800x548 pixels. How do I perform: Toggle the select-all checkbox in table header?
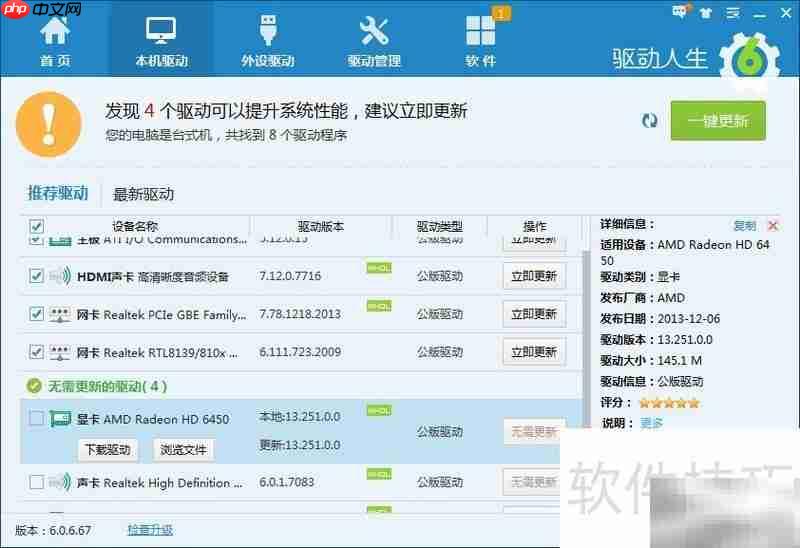pos(36,226)
